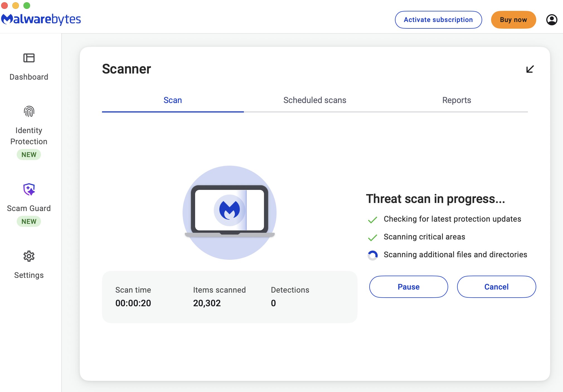Open the user account profile icon
The height and width of the screenshot is (392, 563).
point(552,20)
